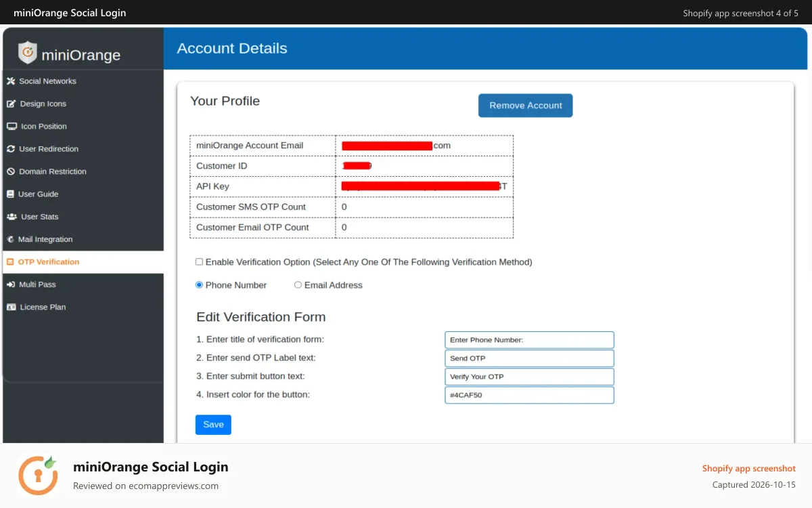812x508 pixels.
Task: Click the blue Save button
Action: pos(213,425)
